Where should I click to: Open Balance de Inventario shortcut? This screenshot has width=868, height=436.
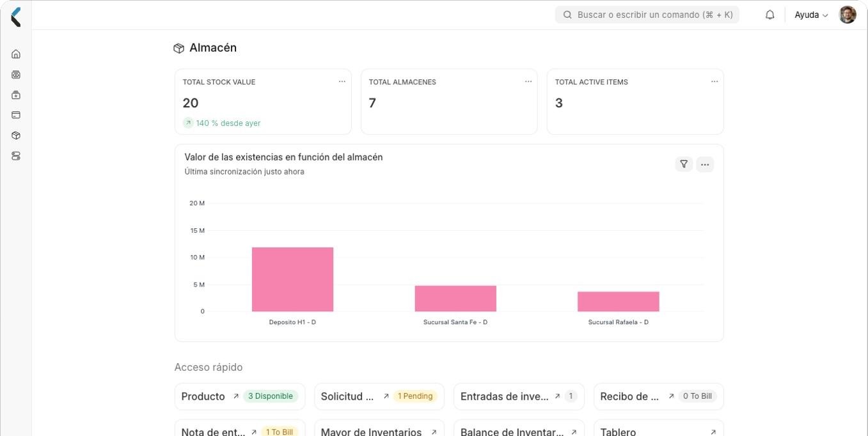[x=519, y=428]
